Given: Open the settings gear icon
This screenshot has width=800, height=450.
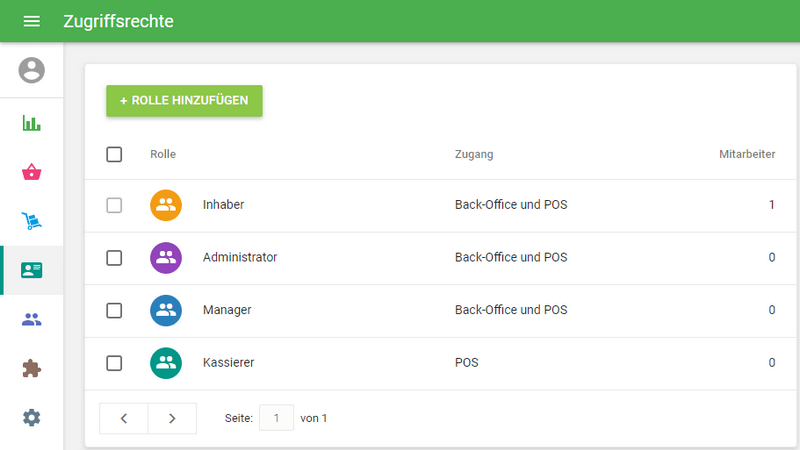Looking at the screenshot, I should 32,417.
